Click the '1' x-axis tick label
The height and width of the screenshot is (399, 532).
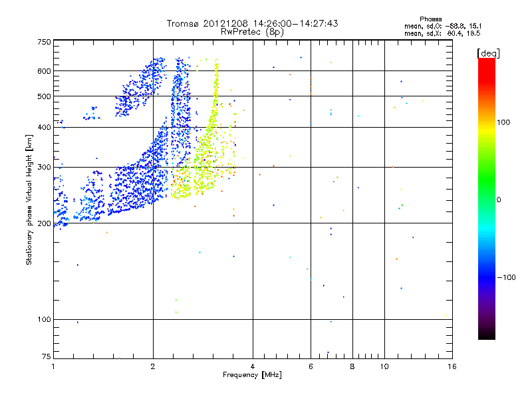53,366
